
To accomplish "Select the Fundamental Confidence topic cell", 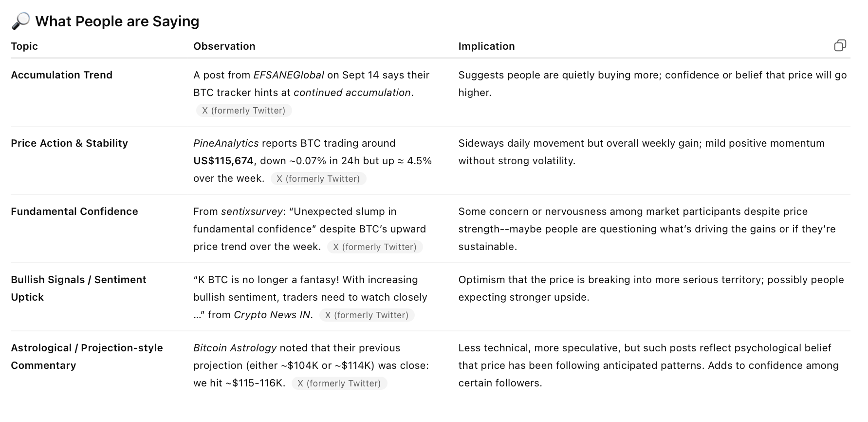I will [74, 211].
